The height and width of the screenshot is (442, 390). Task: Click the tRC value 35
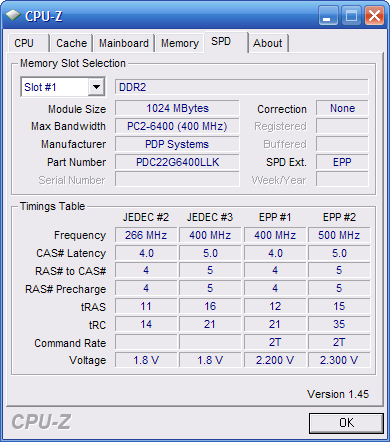coord(339,324)
